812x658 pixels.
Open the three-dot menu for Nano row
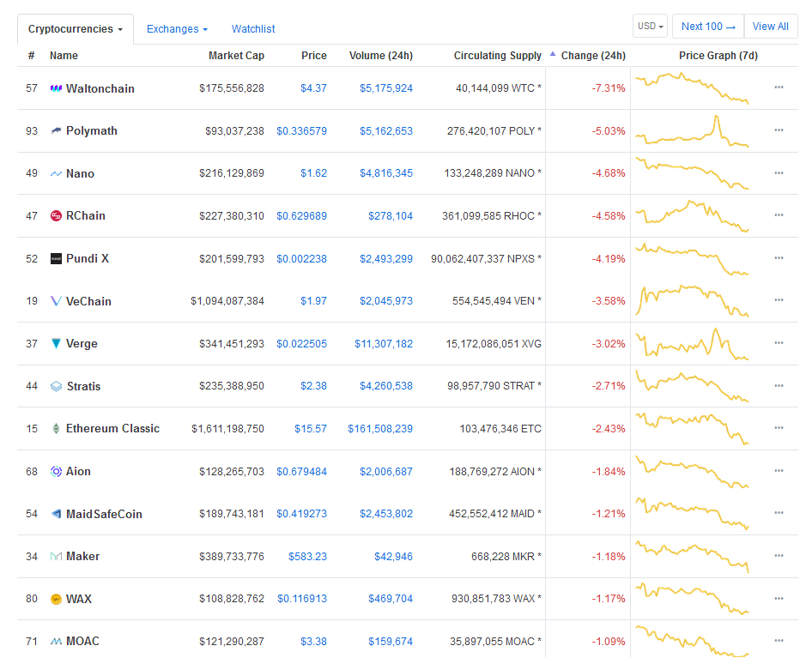(x=779, y=173)
